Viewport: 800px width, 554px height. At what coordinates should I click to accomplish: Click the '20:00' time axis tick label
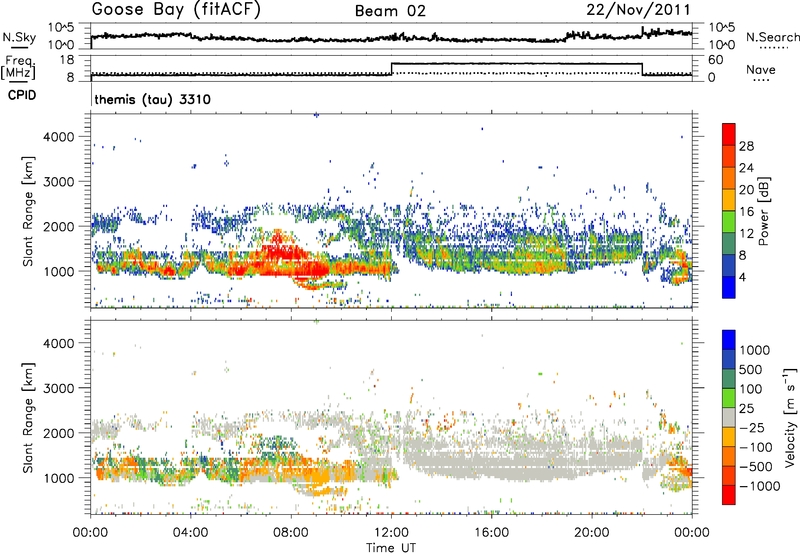592,533
